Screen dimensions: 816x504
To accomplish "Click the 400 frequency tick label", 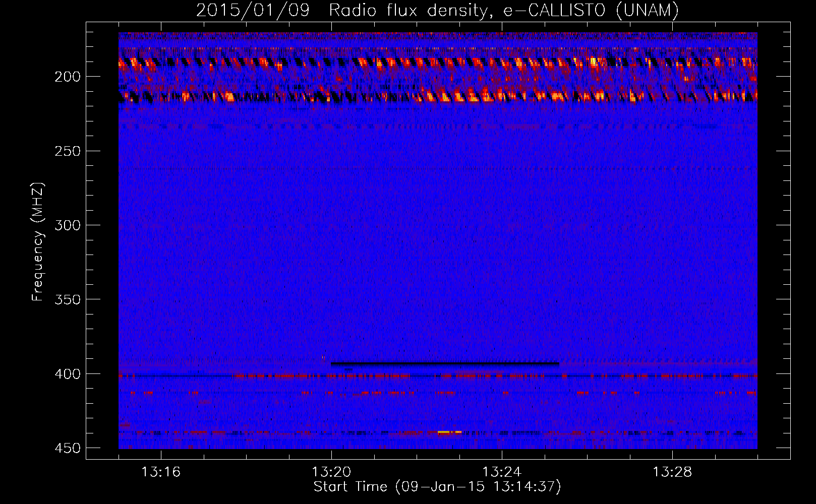I will pyautogui.click(x=68, y=374).
